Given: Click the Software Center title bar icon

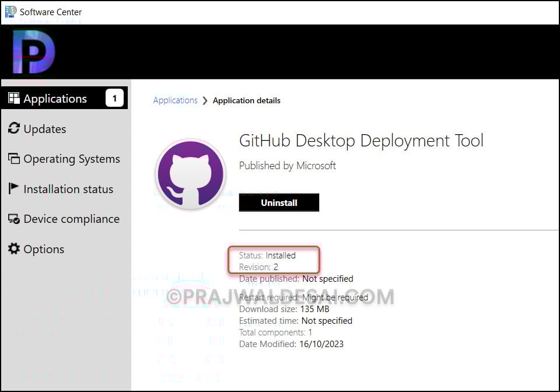Looking at the screenshot, I should (x=10, y=12).
